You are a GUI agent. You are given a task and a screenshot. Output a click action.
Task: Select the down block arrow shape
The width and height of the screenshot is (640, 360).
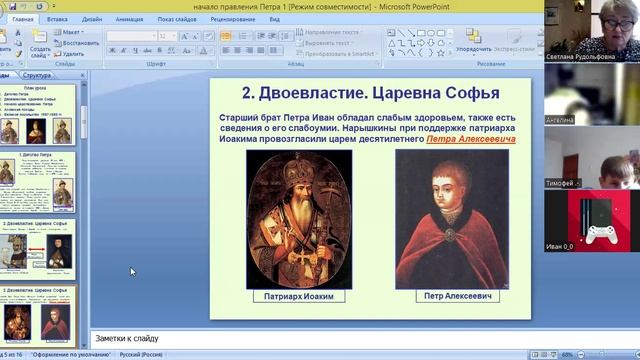[431, 43]
